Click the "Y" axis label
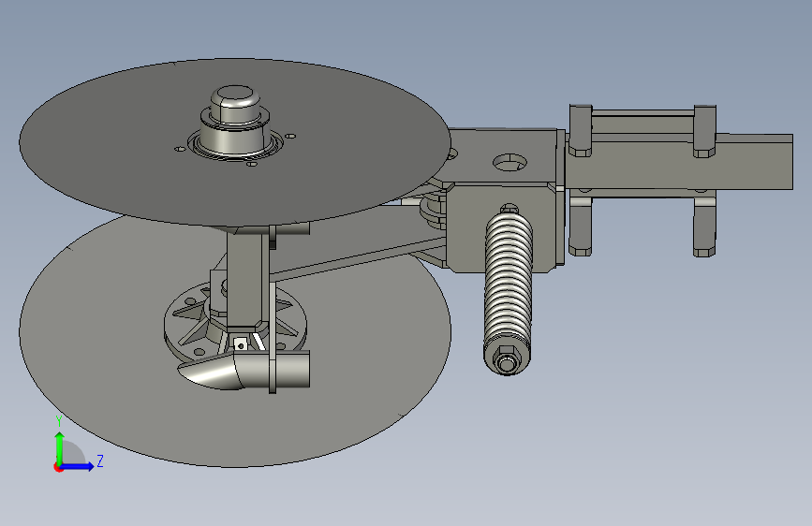Image resolution: width=812 pixels, height=526 pixels. (58, 421)
